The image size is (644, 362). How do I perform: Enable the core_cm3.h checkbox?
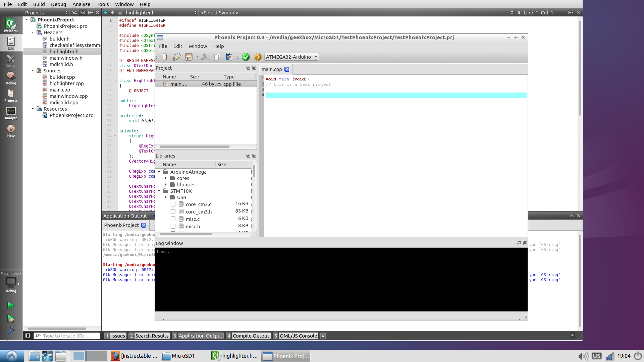click(173, 212)
